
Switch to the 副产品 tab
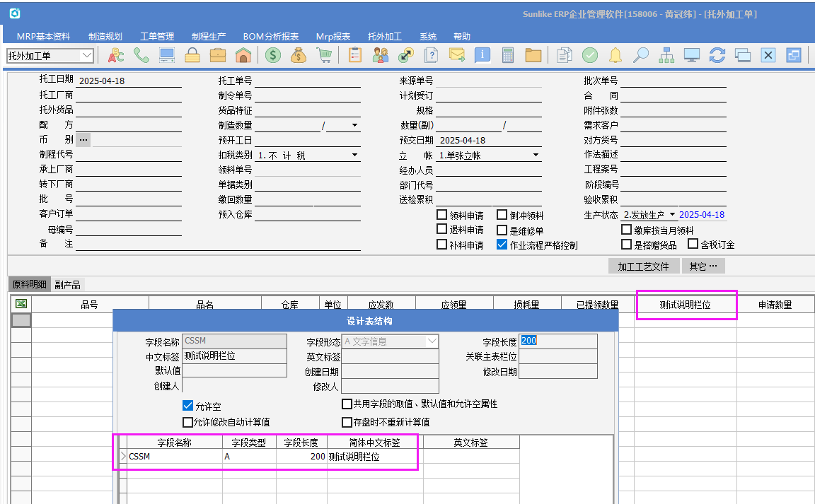pos(68,285)
